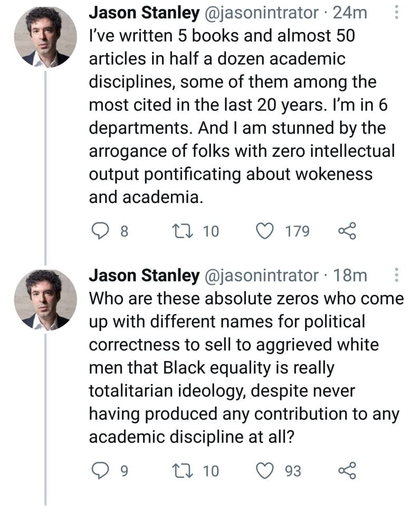Share the first tweet about wokeness

click(x=347, y=232)
